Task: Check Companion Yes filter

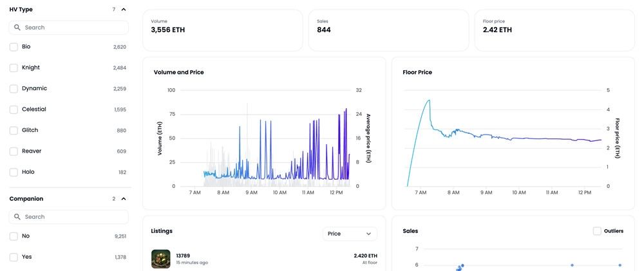Action: (x=14, y=257)
